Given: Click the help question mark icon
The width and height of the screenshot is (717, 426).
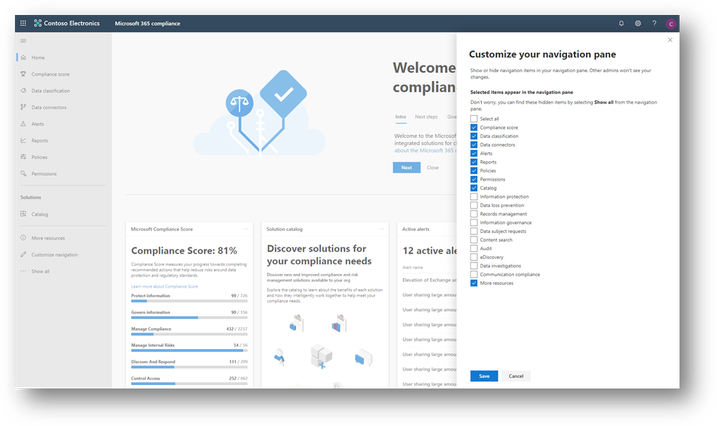Looking at the screenshot, I should 654,23.
